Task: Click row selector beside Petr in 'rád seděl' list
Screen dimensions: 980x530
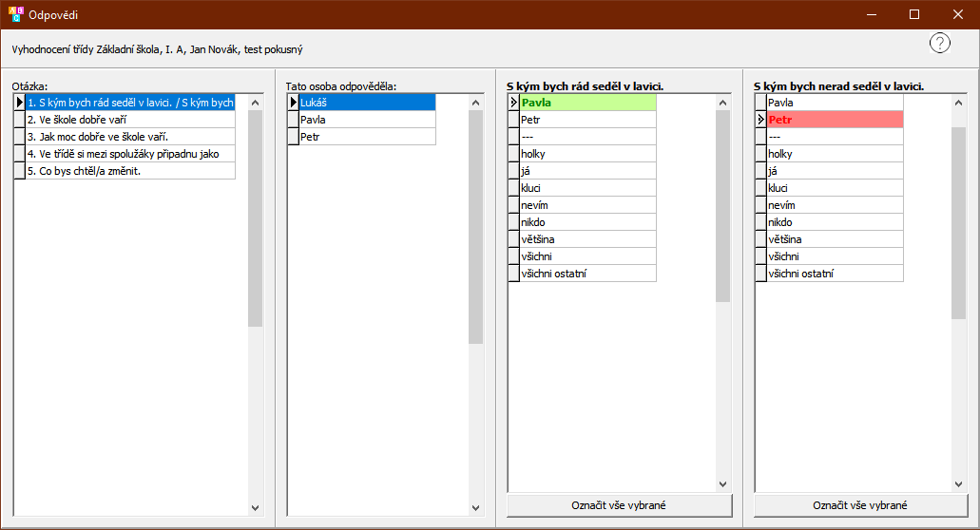Action: (x=513, y=120)
